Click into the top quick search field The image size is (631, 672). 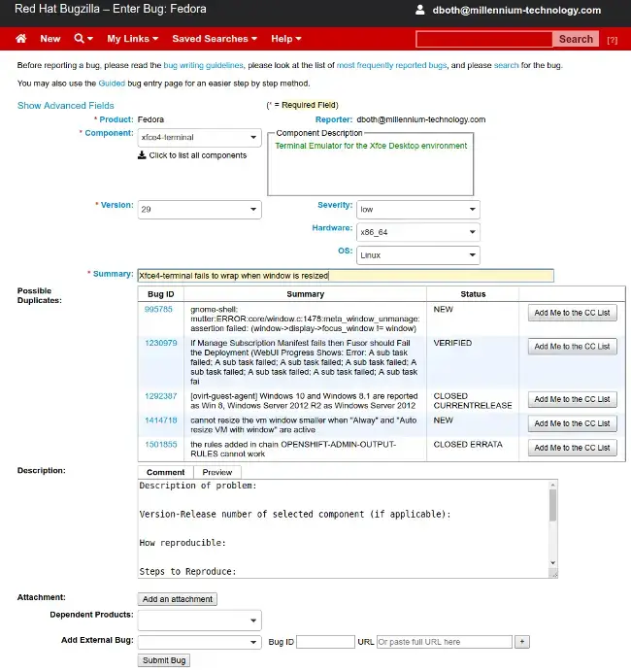pos(484,39)
